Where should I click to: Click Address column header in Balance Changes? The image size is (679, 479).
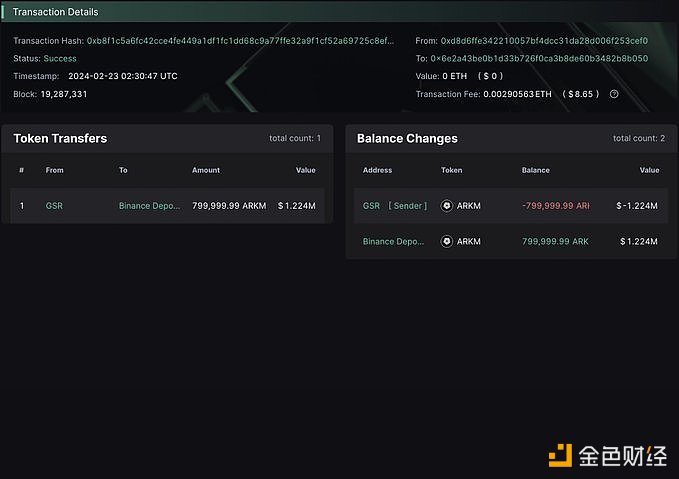(x=377, y=170)
